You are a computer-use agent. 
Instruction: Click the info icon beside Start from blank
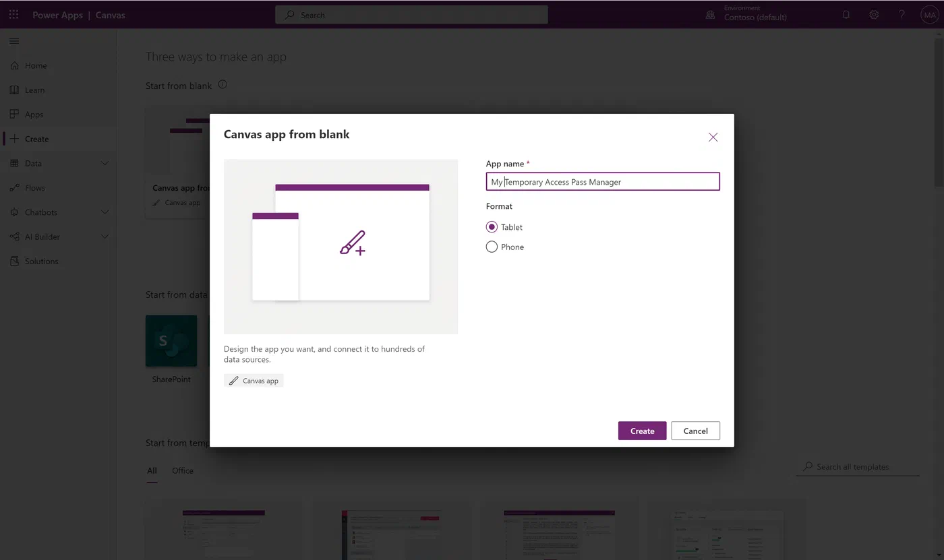(223, 85)
